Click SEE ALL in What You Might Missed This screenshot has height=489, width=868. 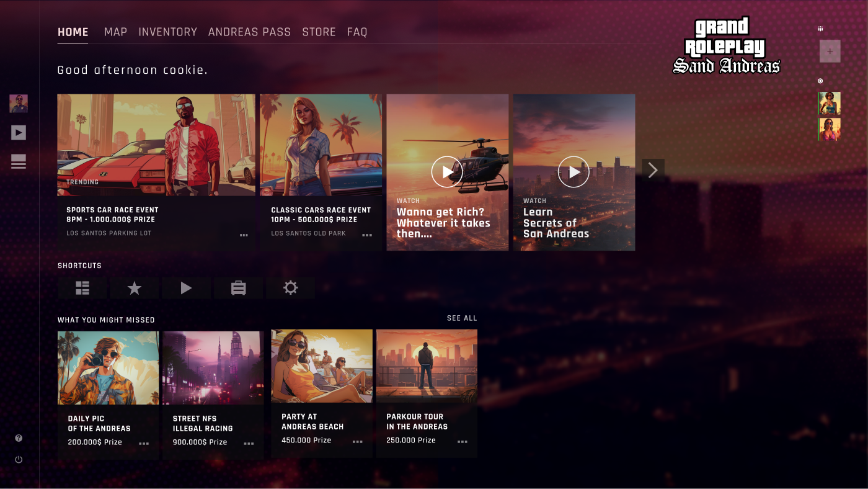click(x=461, y=318)
